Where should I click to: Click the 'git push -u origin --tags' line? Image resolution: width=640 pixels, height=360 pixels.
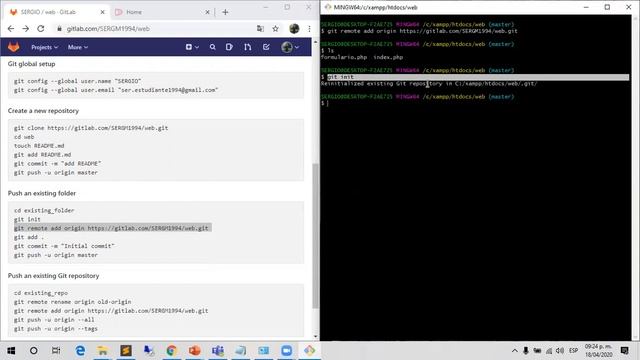click(x=56, y=329)
